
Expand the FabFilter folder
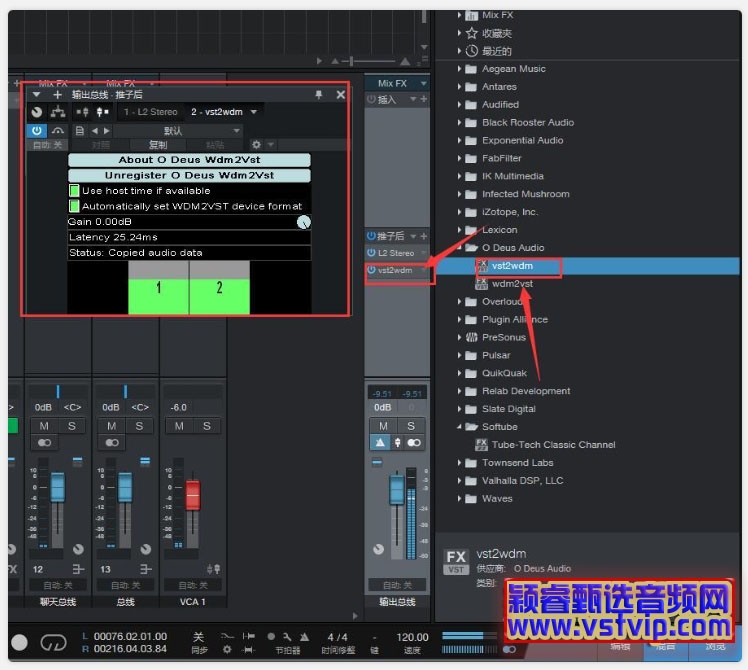(459, 158)
